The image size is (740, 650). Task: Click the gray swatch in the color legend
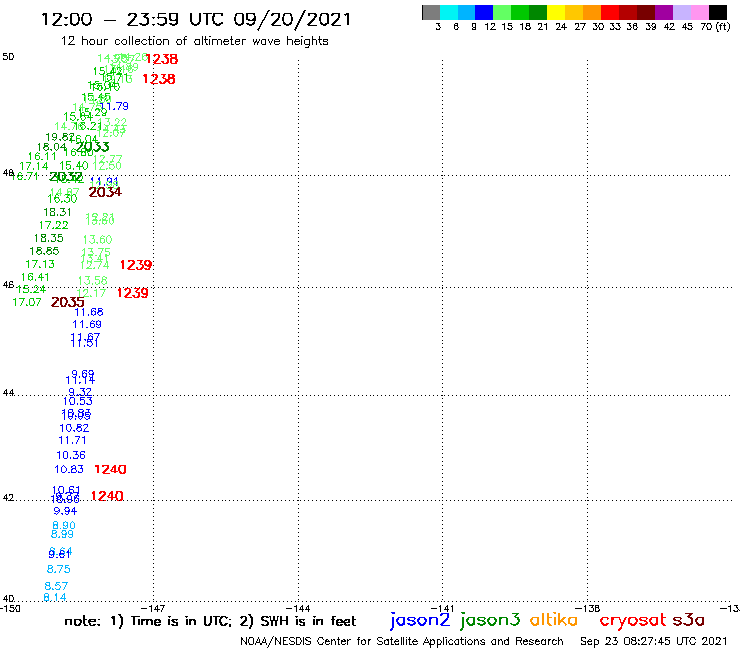coord(431,12)
